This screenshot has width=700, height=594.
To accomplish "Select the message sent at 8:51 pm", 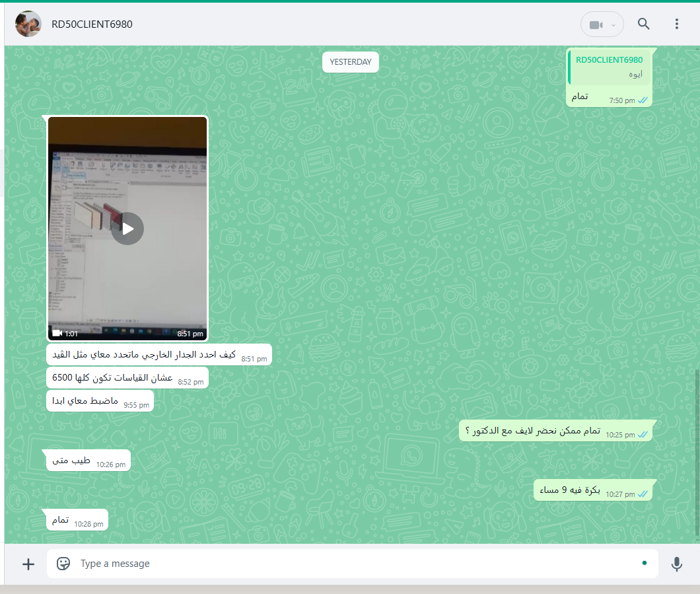I will (159, 355).
